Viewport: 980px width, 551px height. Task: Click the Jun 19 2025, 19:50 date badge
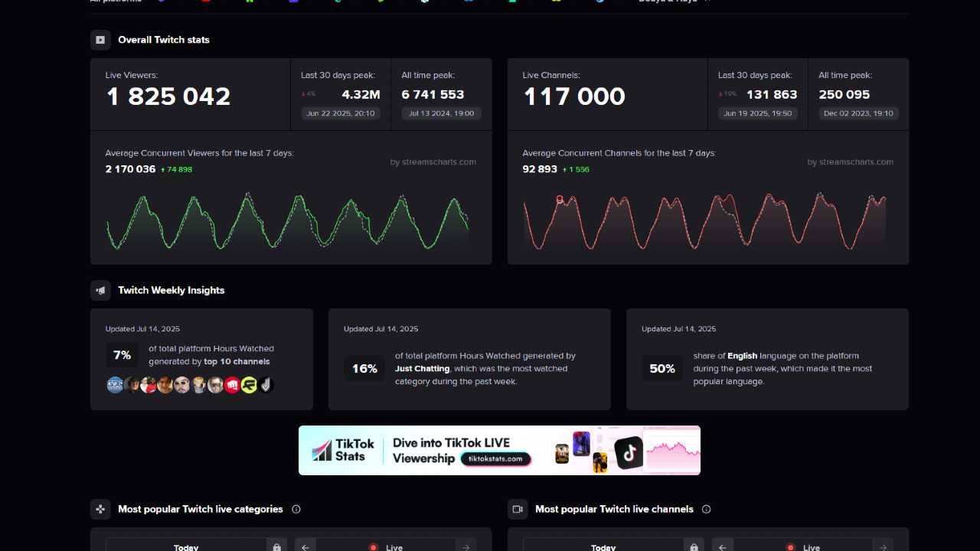click(x=758, y=113)
